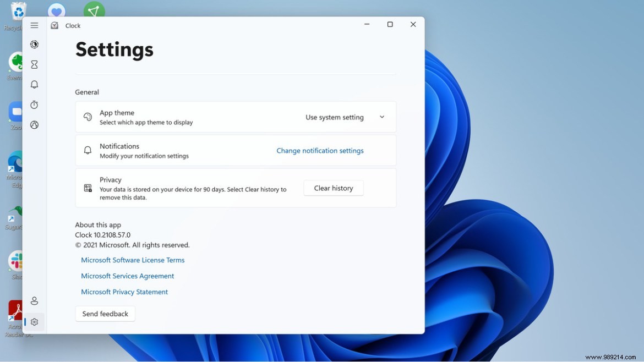Open the App theme icon
This screenshot has height=362, width=644.
tap(88, 117)
